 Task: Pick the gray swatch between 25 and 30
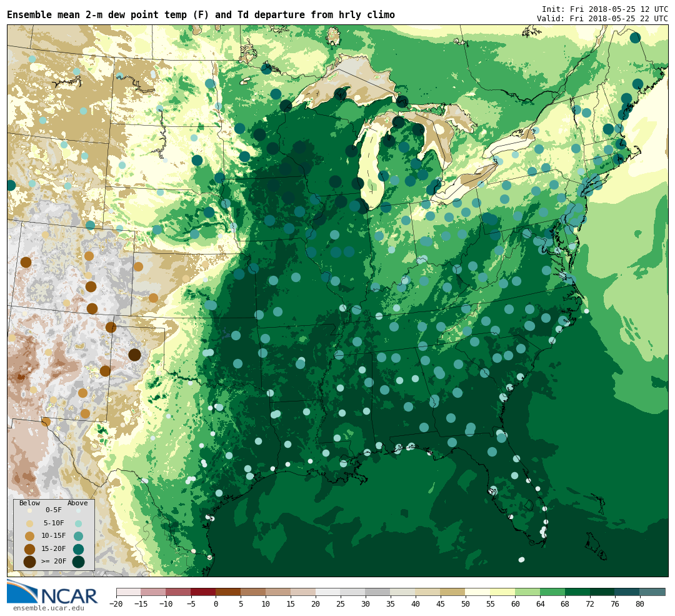(353, 592)
